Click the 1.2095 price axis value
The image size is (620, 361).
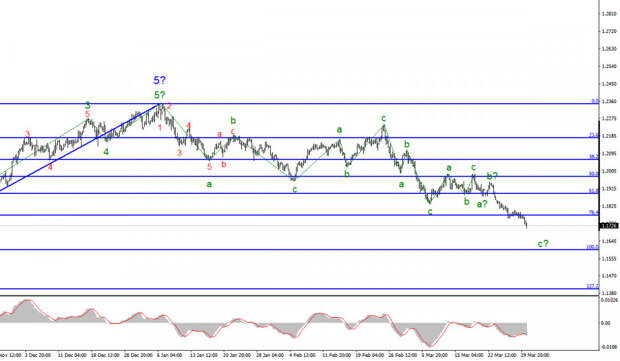(609, 153)
